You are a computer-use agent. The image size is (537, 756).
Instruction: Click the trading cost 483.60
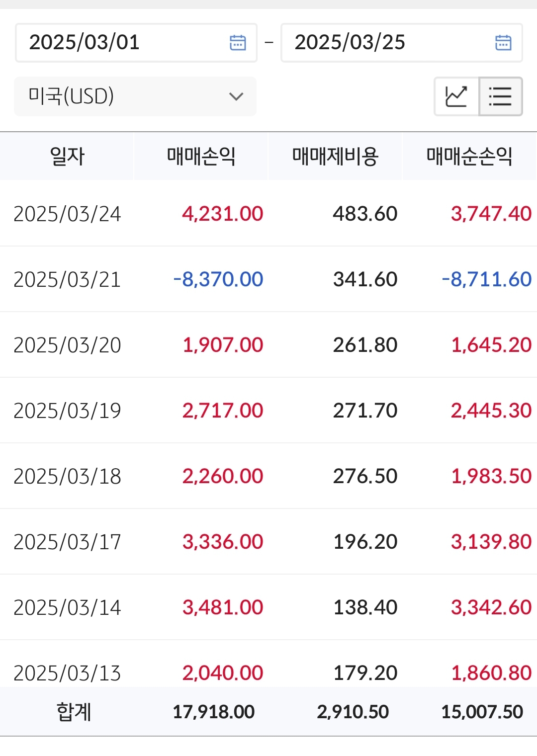pyautogui.click(x=365, y=214)
